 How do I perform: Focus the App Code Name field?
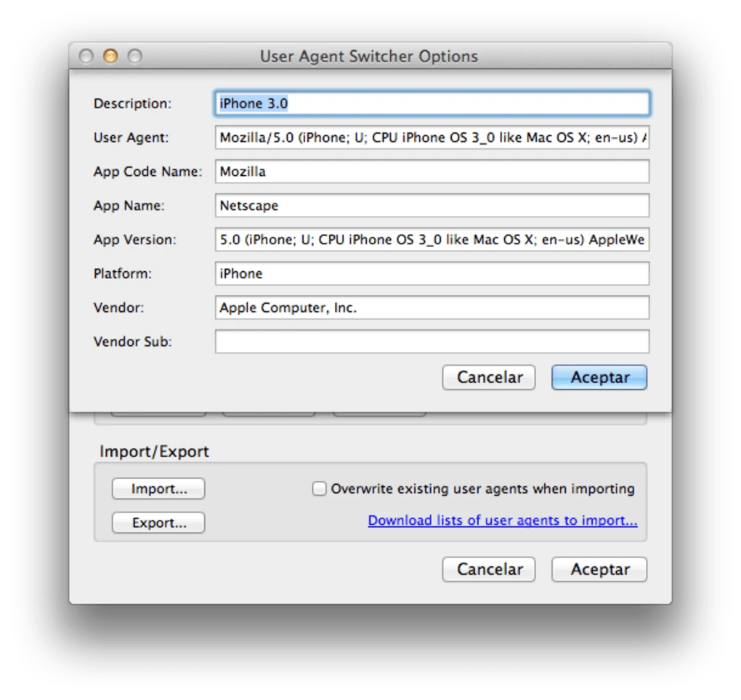(432, 172)
